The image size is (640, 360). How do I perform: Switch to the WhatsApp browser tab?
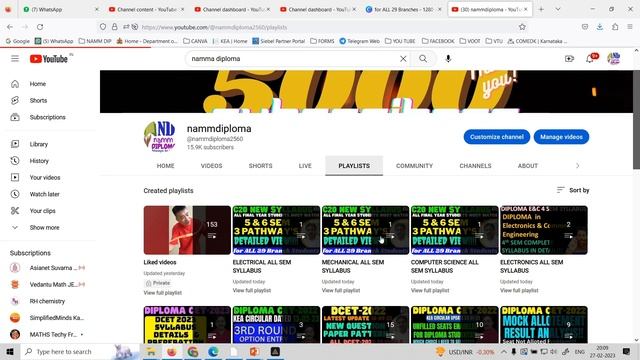click(x=61, y=9)
